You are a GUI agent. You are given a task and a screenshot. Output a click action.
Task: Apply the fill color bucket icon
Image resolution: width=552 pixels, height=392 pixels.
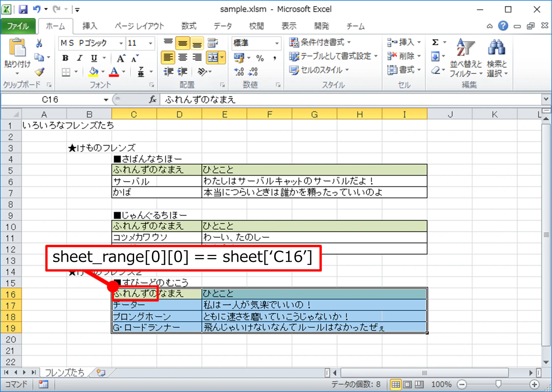click(x=94, y=72)
